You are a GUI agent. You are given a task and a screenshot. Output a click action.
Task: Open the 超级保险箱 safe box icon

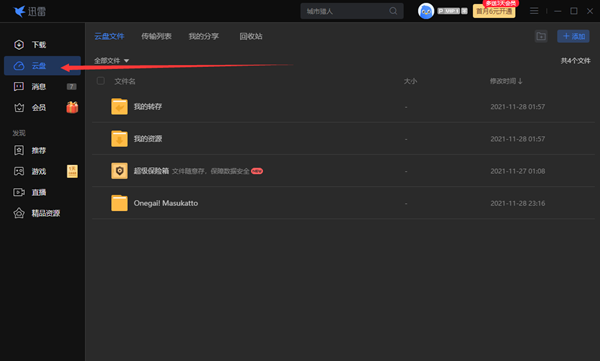(x=119, y=171)
